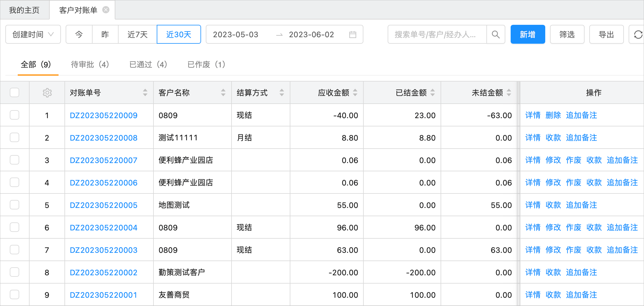Select the checkbox for row 5

14,205
